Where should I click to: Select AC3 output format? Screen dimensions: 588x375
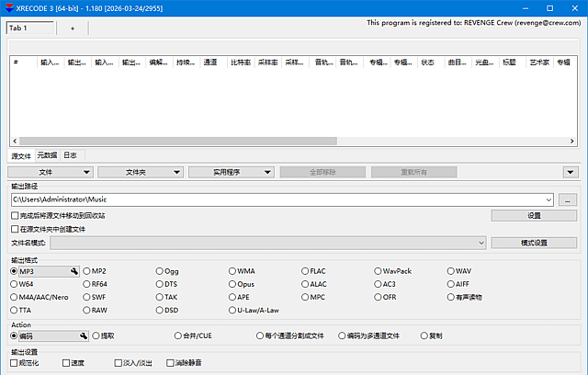[x=385, y=284]
